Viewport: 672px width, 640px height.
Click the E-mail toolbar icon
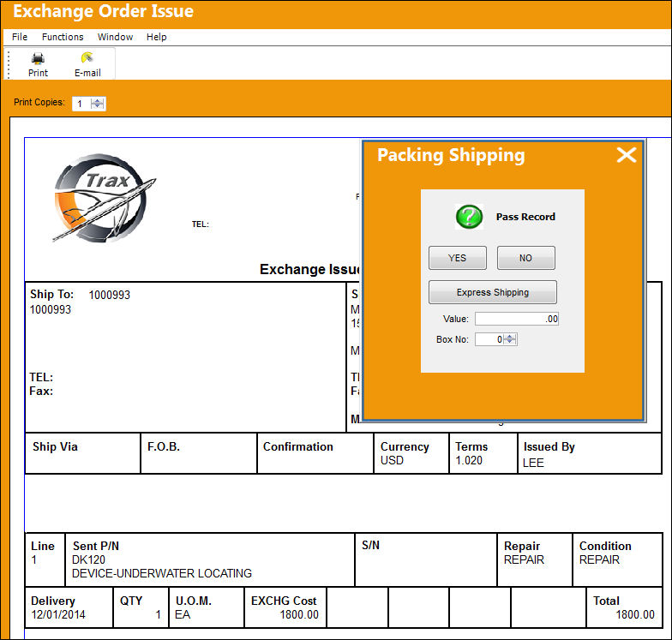(x=87, y=58)
